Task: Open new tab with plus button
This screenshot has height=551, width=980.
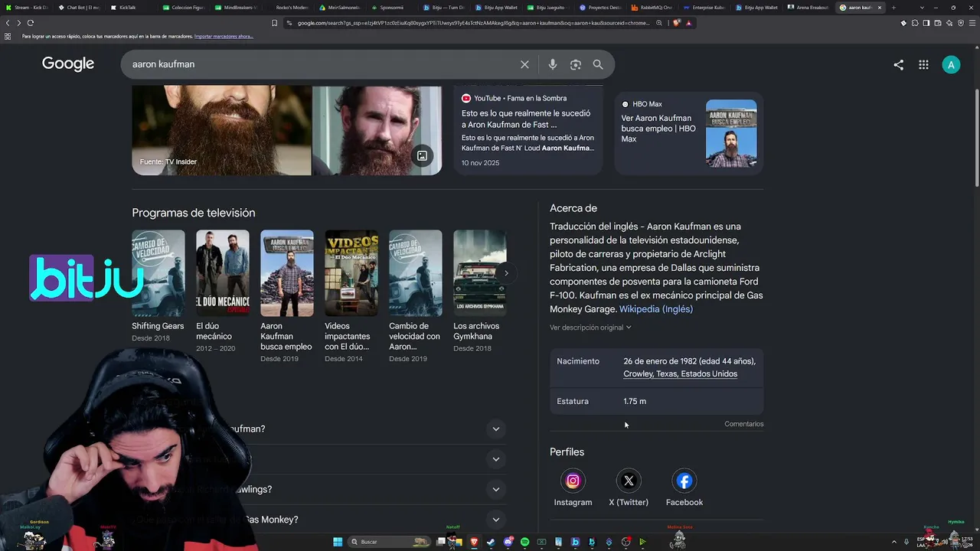Action: 893,8
